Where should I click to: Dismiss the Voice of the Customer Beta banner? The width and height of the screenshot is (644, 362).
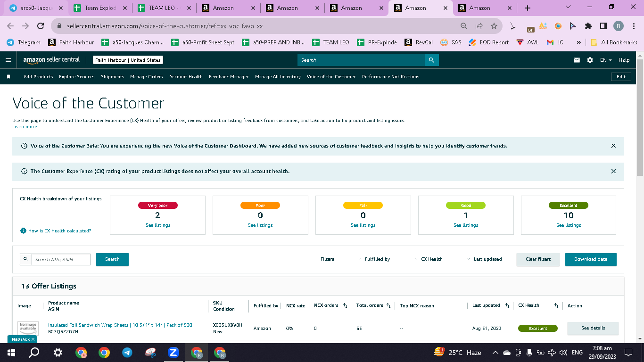click(613, 146)
